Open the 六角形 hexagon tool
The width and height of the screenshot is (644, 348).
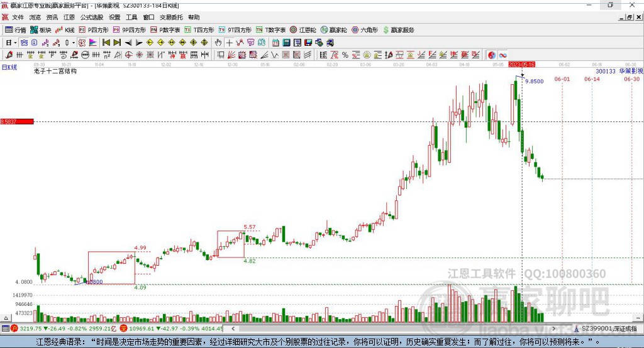(365, 30)
